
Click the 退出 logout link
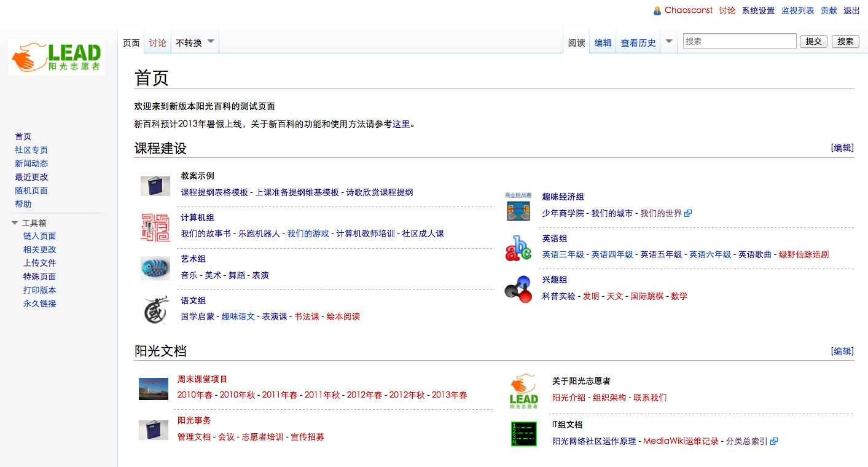pos(851,10)
